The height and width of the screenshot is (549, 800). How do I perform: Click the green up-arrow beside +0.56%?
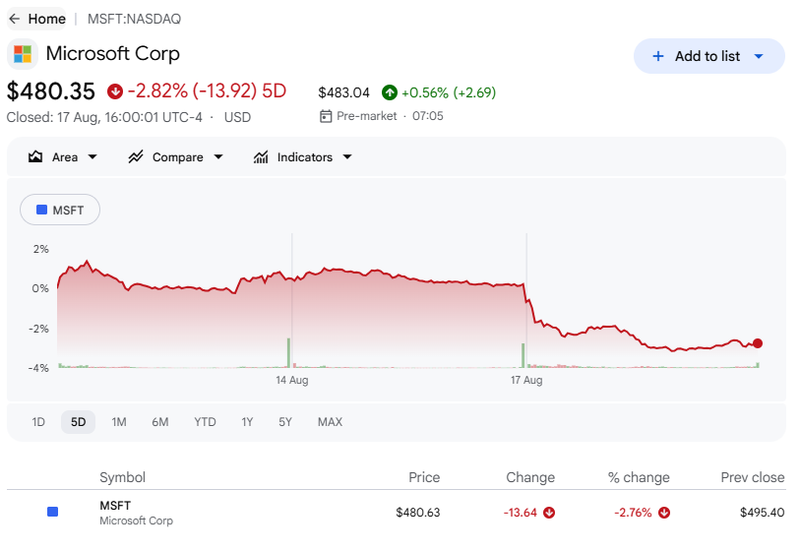point(389,92)
